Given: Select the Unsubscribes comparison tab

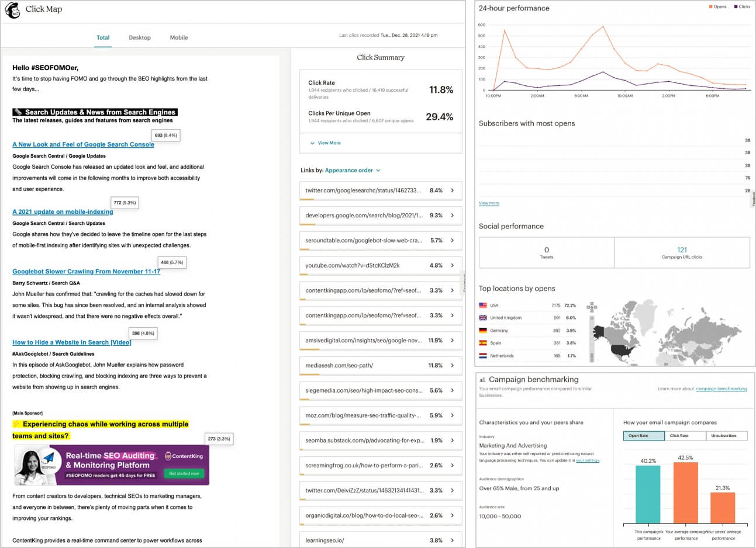Looking at the screenshot, I should pos(727,436).
